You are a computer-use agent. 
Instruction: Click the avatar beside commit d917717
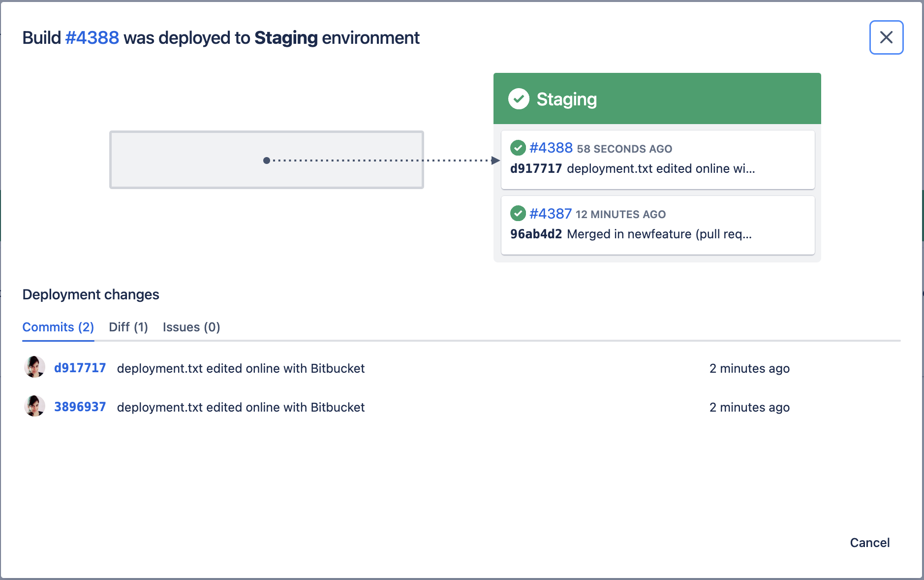34,367
